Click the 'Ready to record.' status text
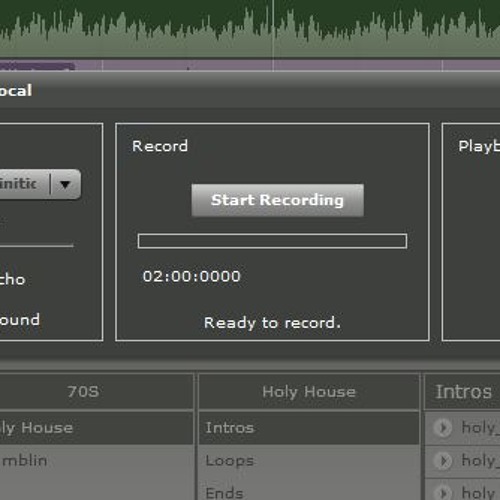Image resolution: width=500 pixels, height=500 pixels. pyautogui.click(x=272, y=323)
